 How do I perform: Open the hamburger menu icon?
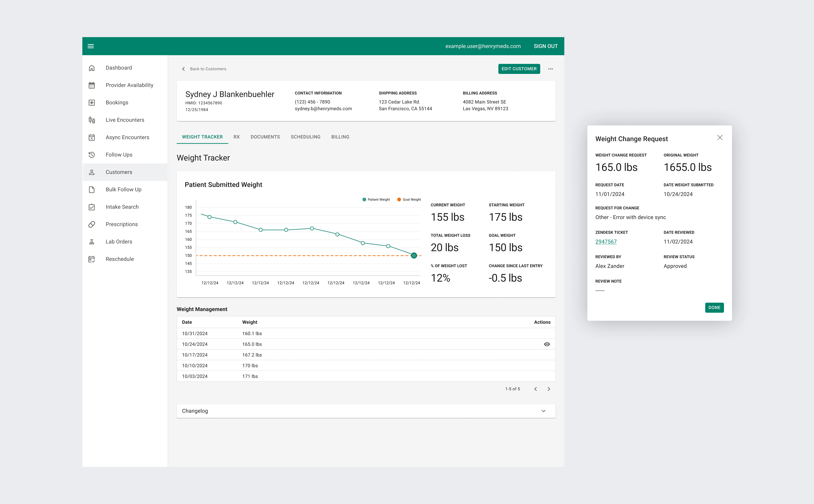pyautogui.click(x=91, y=46)
